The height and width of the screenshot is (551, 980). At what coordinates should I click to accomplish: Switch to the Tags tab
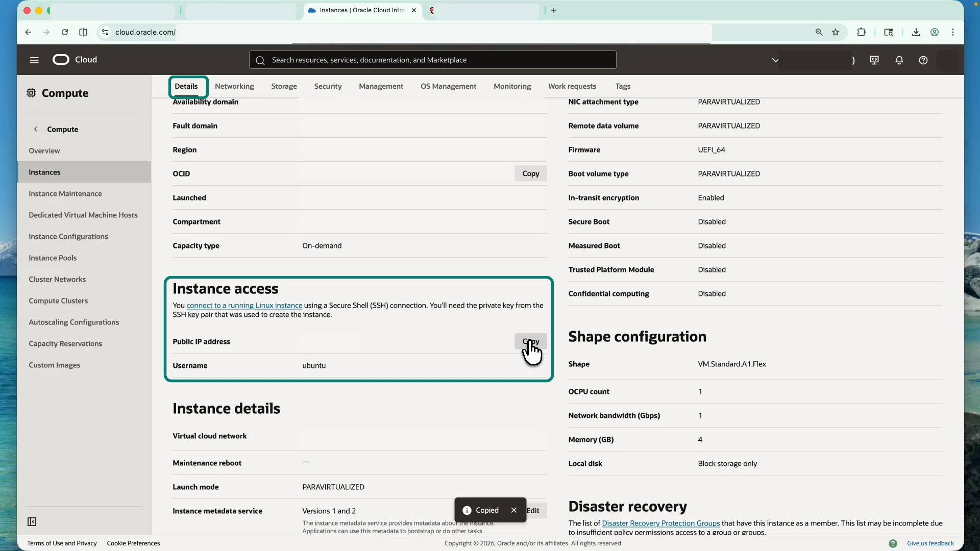click(623, 86)
